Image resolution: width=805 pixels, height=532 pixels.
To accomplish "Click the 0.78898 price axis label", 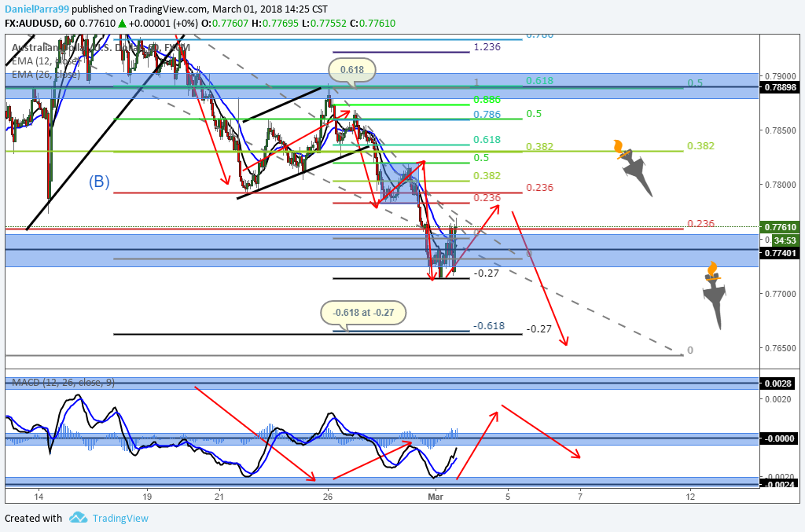I will (x=780, y=87).
